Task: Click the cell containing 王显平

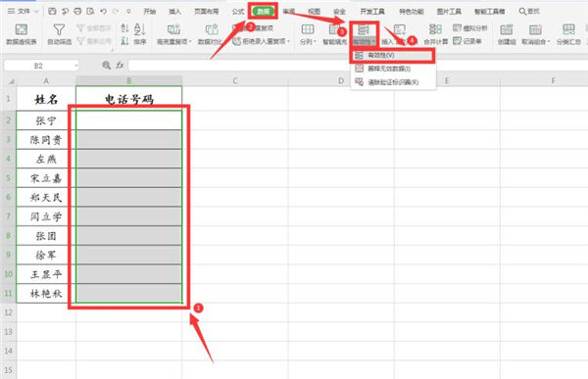Action: [x=46, y=274]
